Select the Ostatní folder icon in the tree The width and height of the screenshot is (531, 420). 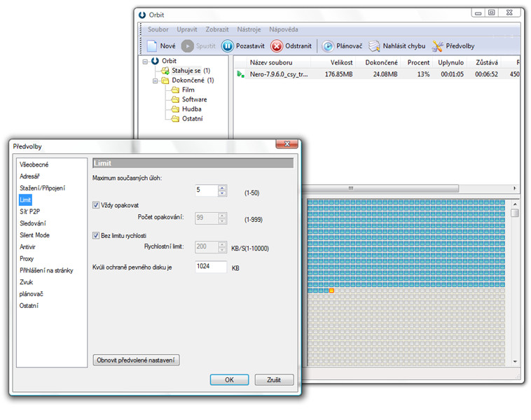(x=175, y=119)
